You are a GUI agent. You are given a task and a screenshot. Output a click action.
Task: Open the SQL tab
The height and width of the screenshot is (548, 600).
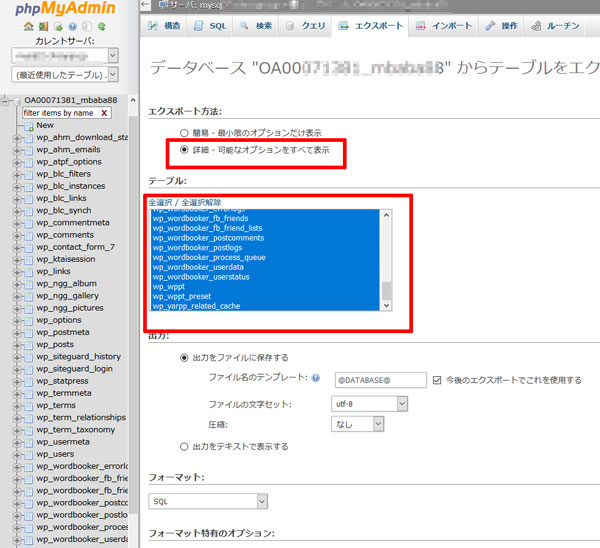tap(210, 26)
